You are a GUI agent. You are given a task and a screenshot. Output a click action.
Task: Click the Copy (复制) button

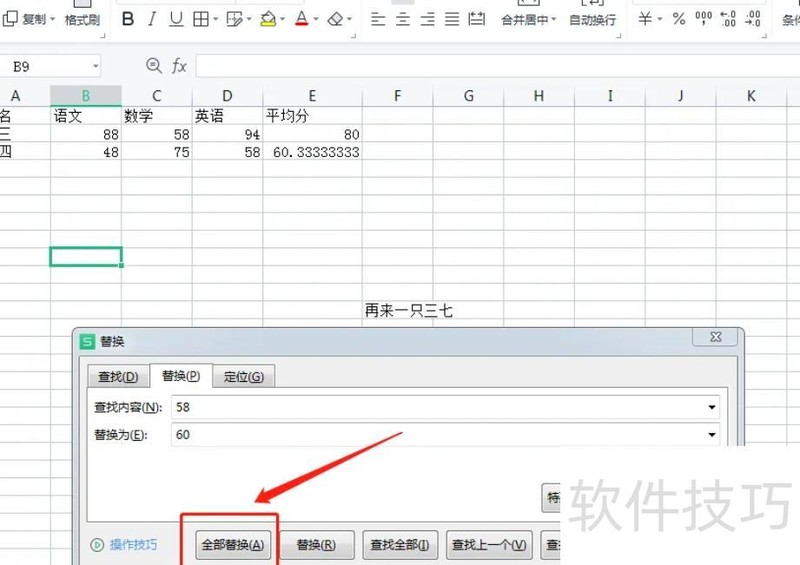[x=24, y=19]
